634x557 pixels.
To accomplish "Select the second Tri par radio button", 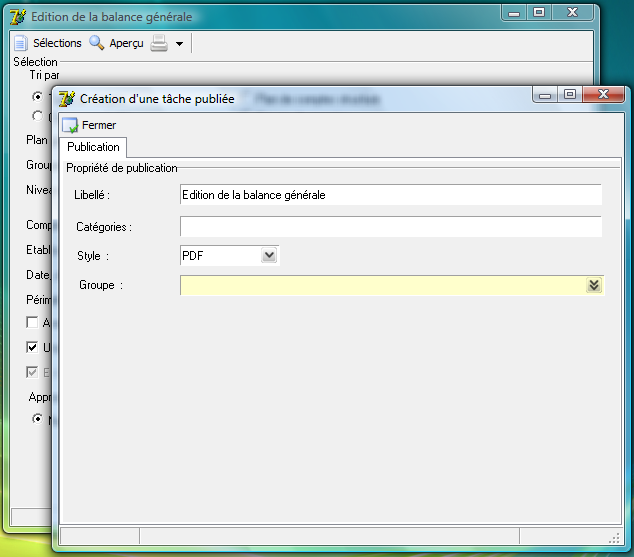I will coord(37,116).
